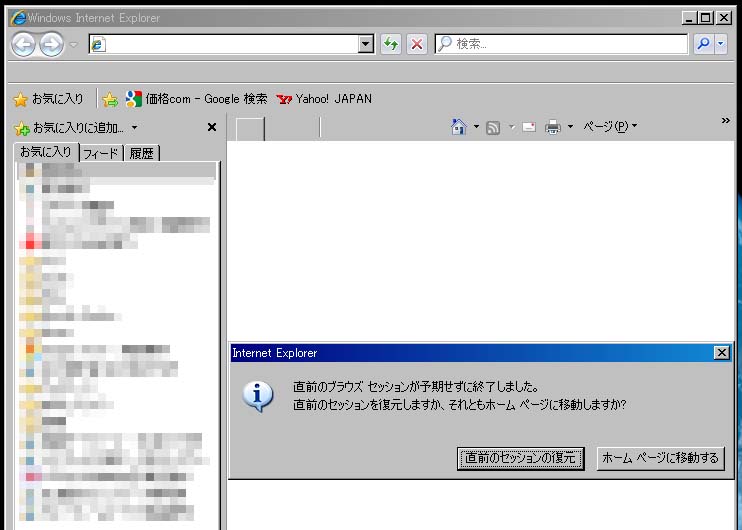The width and height of the screenshot is (742, 530).
Task: Open the recent pages dropdown beside Forward
Action: (x=73, y=44)
